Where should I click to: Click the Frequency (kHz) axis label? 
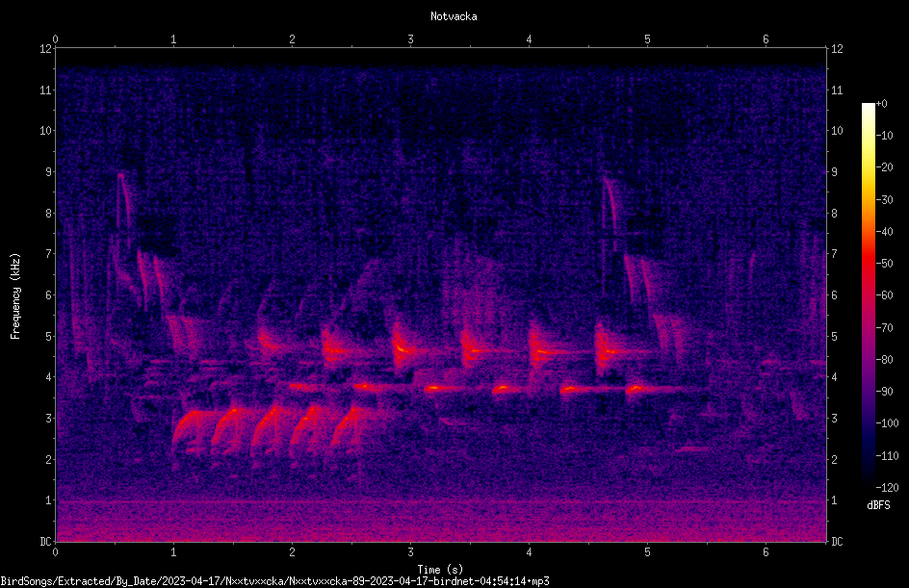pyautogui.click(x=15, y=296)
